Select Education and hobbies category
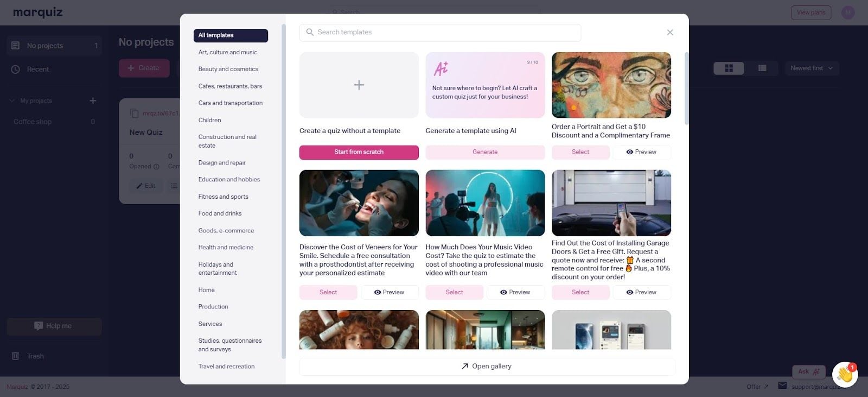The width and height of the screenshot is (868, 397). click(229, 179)
